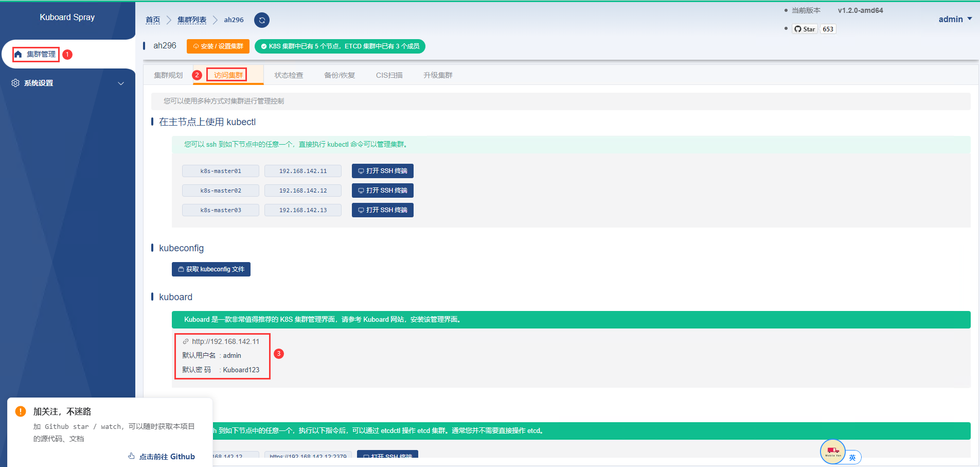Open SSH terminal for k8s-master01
The width and height of the screenshot is (980, 467).
[x=383, y=171]
